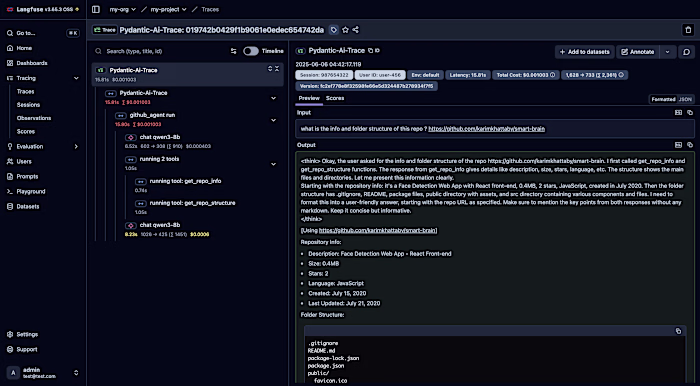Bookmark the trace with star icon
This screenshot has width=700, height=386.
click(345, 30)
